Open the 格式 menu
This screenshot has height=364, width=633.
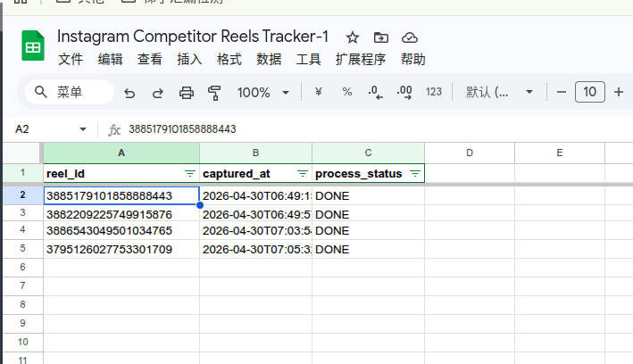229,59
